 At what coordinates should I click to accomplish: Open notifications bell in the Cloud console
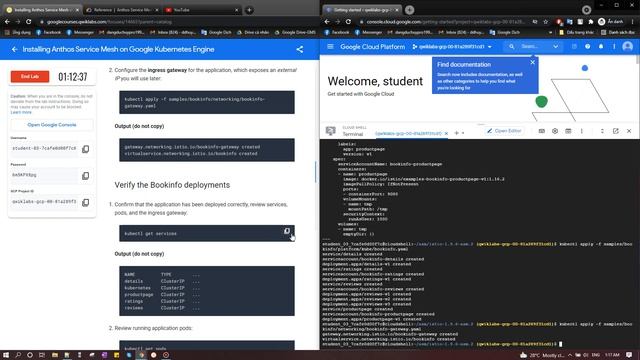point(601,47)
